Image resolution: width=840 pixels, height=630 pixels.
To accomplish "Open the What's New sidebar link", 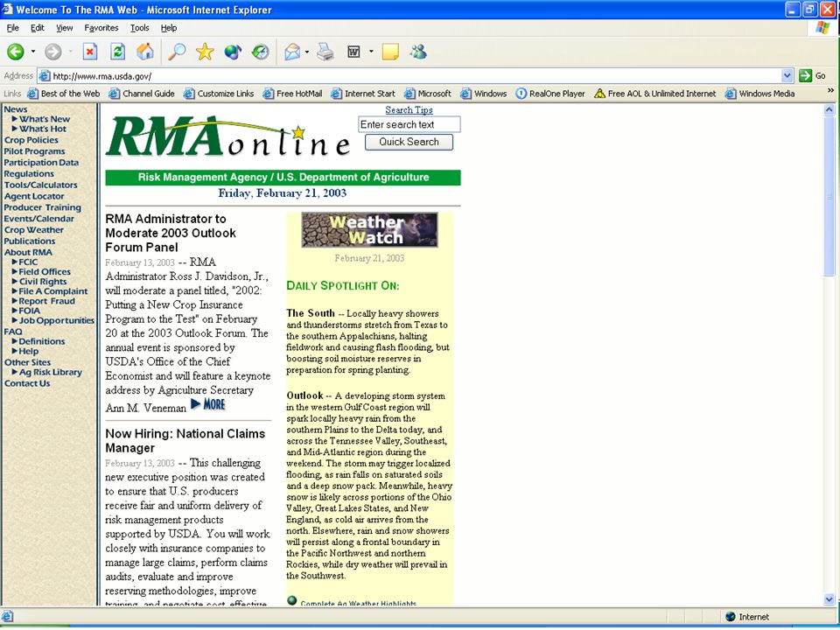I will pyautogui.click(x=45, y=119).
